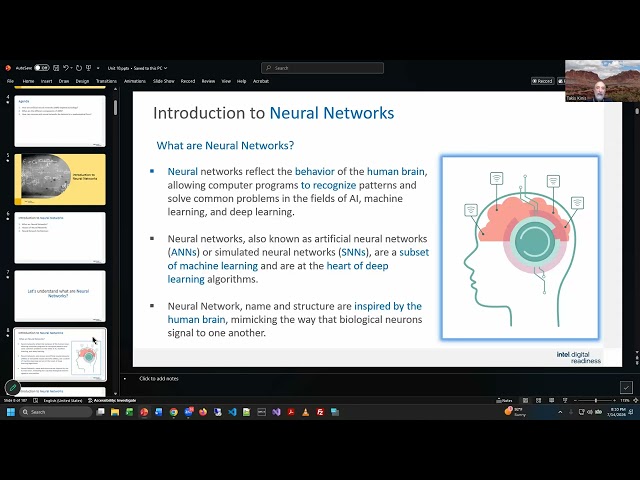Click the green pen annotation icon
640x480 pixels.
pyautogui.click(x=13, y=388)
